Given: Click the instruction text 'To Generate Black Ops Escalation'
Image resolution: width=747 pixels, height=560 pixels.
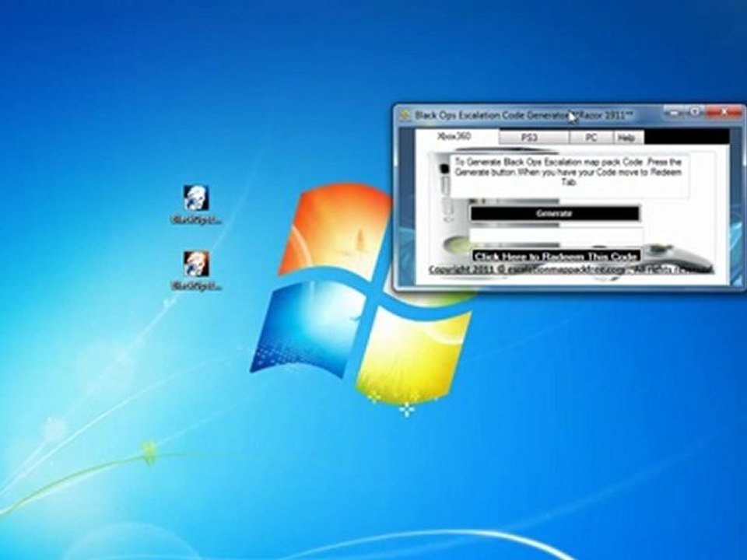Looking at the screenshot, I should [x=567, y=171].
